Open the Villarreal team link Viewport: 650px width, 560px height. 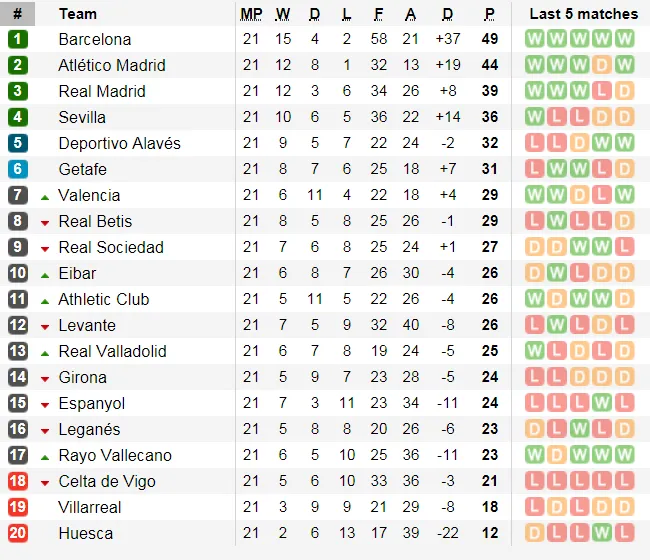tap(90, 507)
